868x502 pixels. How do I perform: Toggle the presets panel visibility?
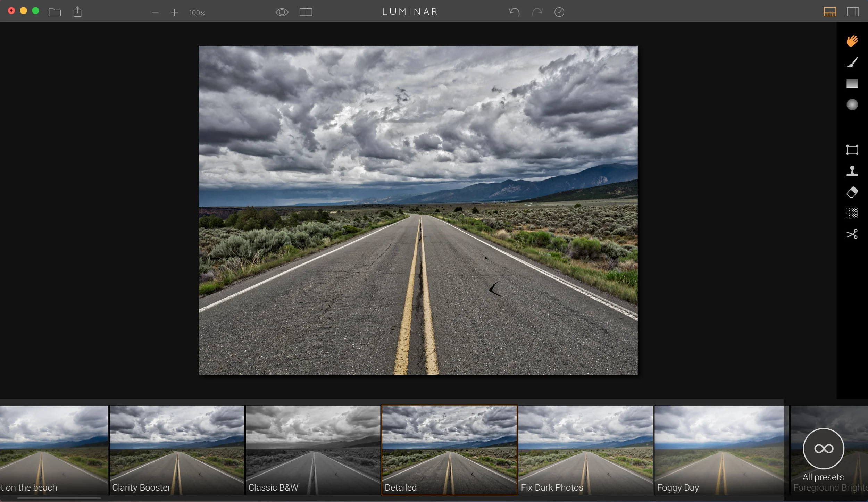click(829, 12)
